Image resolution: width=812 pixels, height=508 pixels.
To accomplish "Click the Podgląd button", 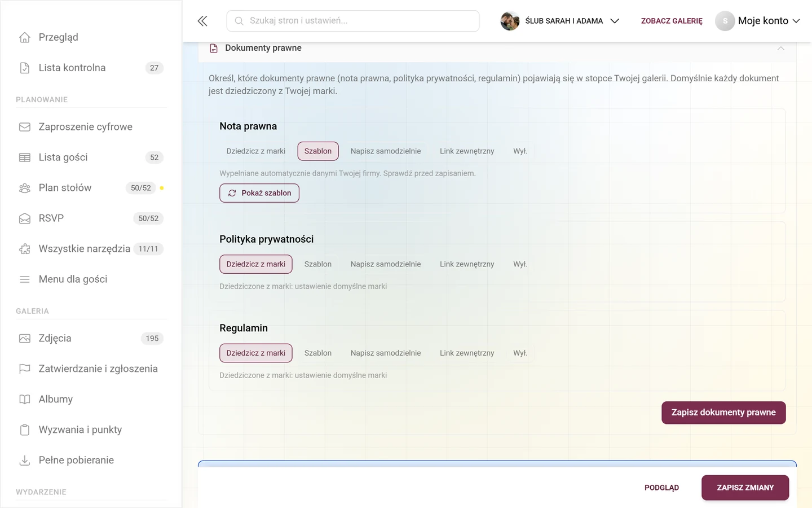I will 661,488.
